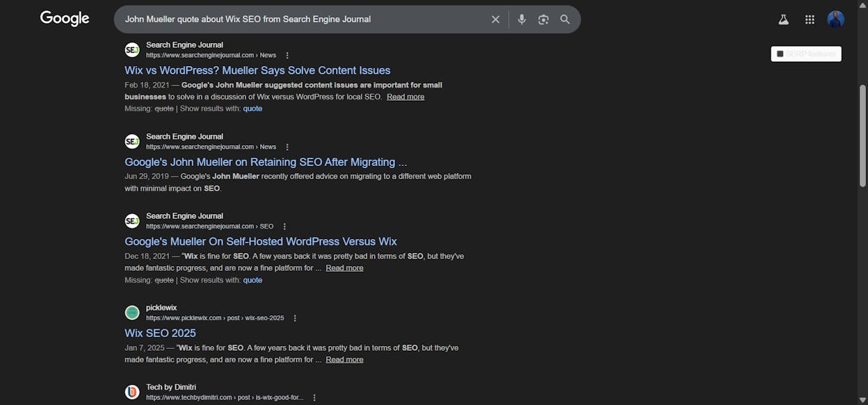This screenshot has height=405, width=868.
Task: Click Read more in Dec 18, 2021 snippet
Action: [x=344, y=267]
